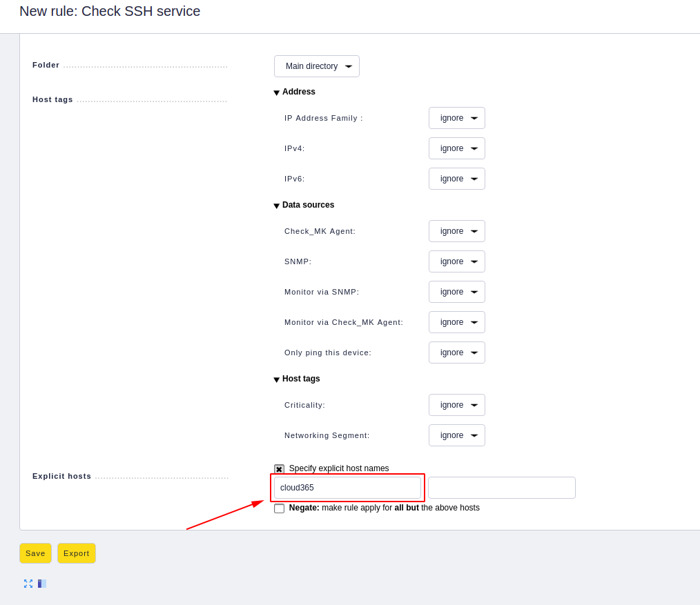Open Only ping this device dropdown

pos(457,353)
